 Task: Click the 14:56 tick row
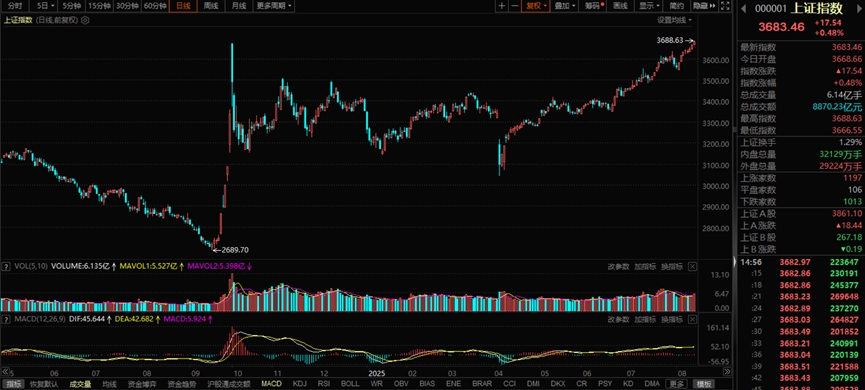[x=801, y=261]
